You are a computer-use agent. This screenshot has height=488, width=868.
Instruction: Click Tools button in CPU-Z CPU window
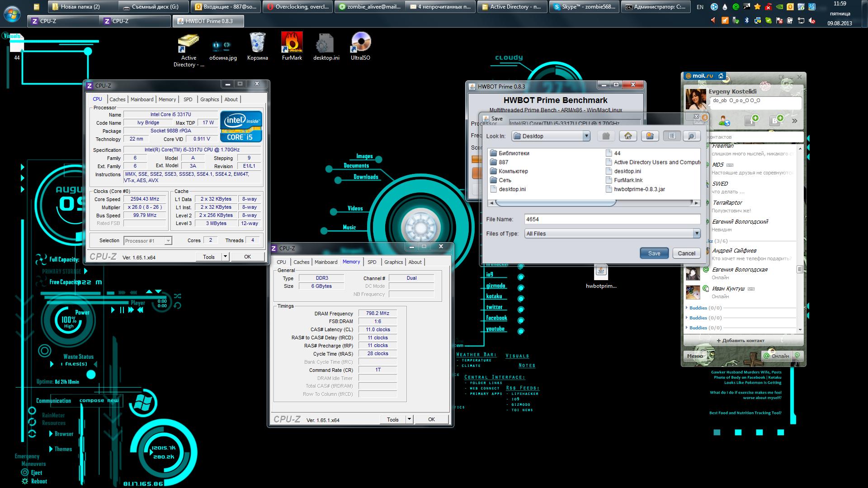click(209, 257)
